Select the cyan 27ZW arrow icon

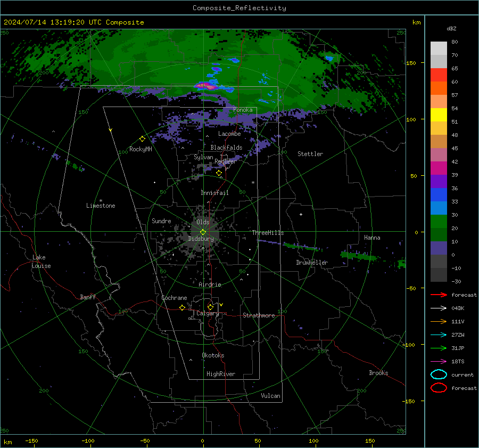439,335
